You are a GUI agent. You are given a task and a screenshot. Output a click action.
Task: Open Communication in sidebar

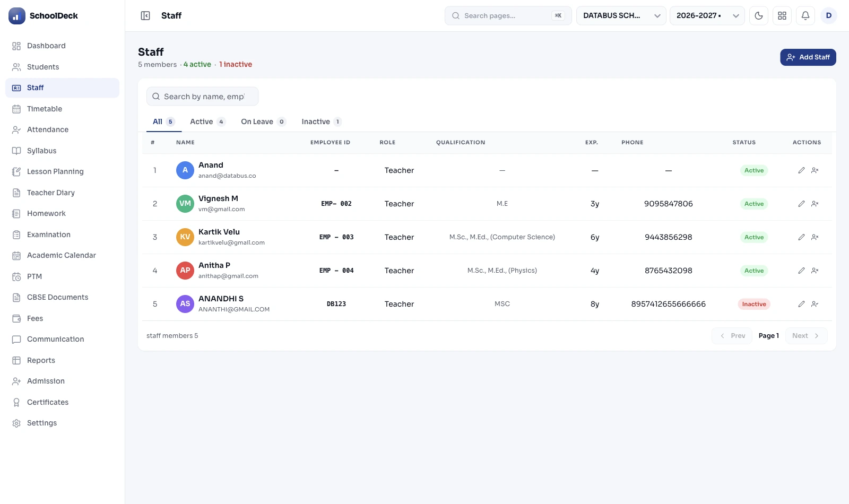pos(62,339)
